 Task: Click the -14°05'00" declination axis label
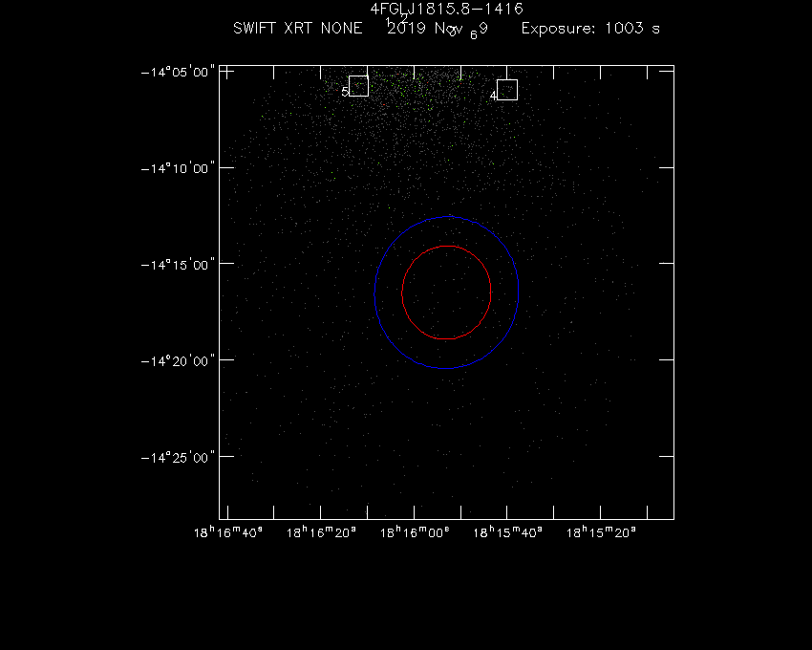click(178, 72)
